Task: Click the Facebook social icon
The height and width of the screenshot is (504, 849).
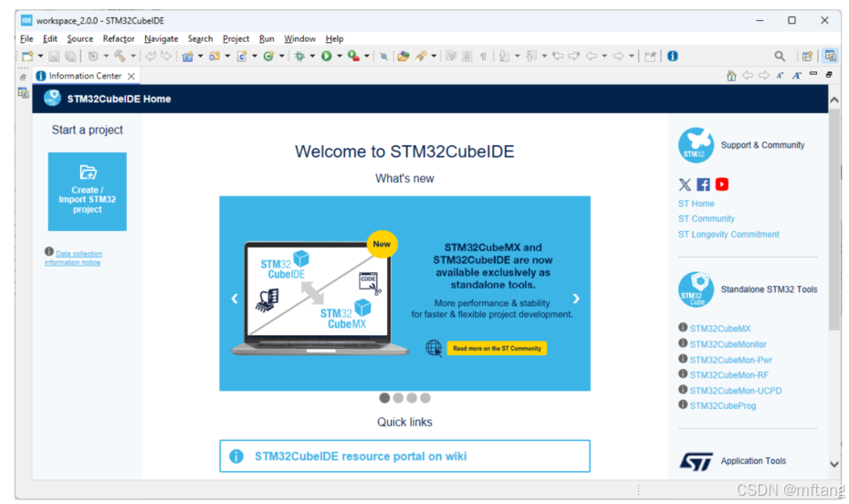Action: [703, 184]
